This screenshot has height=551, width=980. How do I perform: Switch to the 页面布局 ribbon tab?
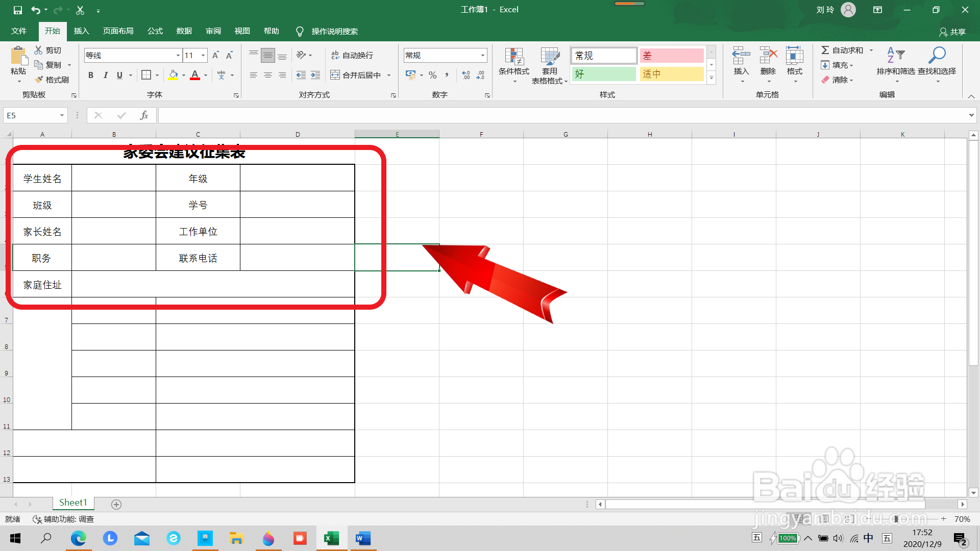click(x=118, y=31)
